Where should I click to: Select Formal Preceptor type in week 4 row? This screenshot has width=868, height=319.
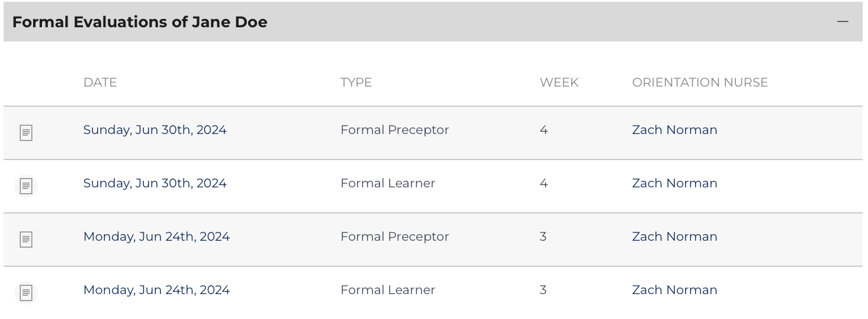click(x=394, y=130)
